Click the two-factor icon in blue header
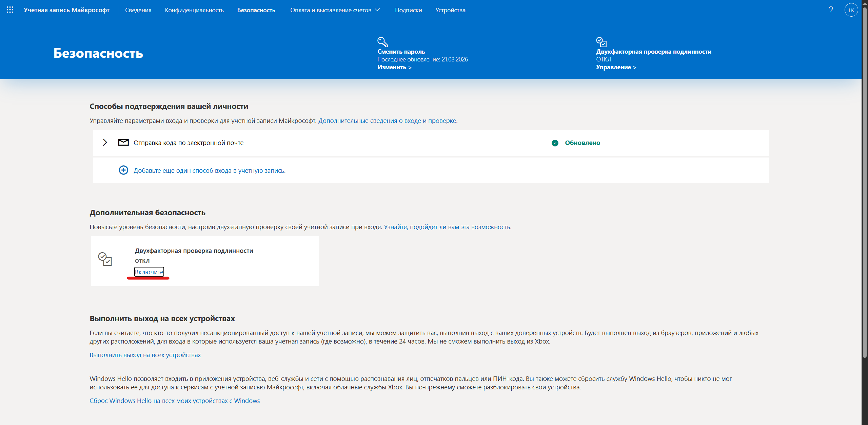The height and width of the screenshot is (425, 868). tap(601, 42)
